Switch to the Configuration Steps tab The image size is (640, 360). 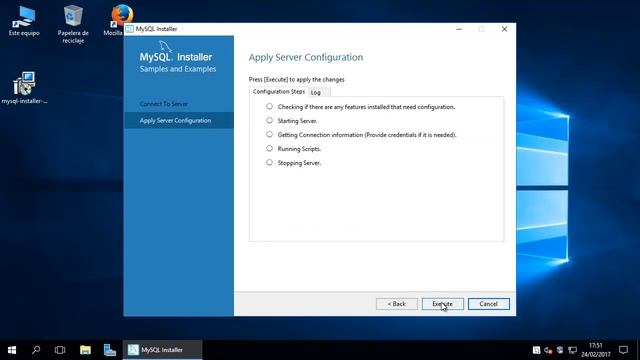[278, 92]
